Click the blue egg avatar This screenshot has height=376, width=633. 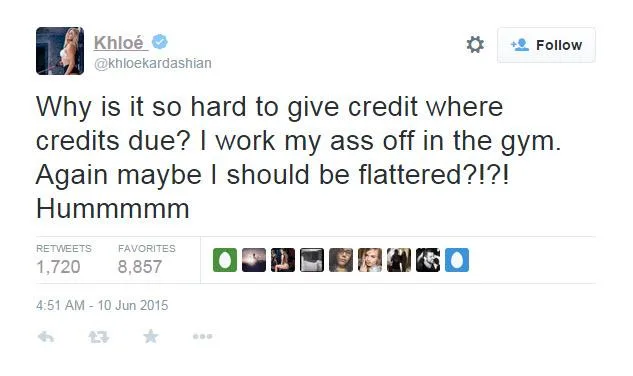[x=457, y=260]
